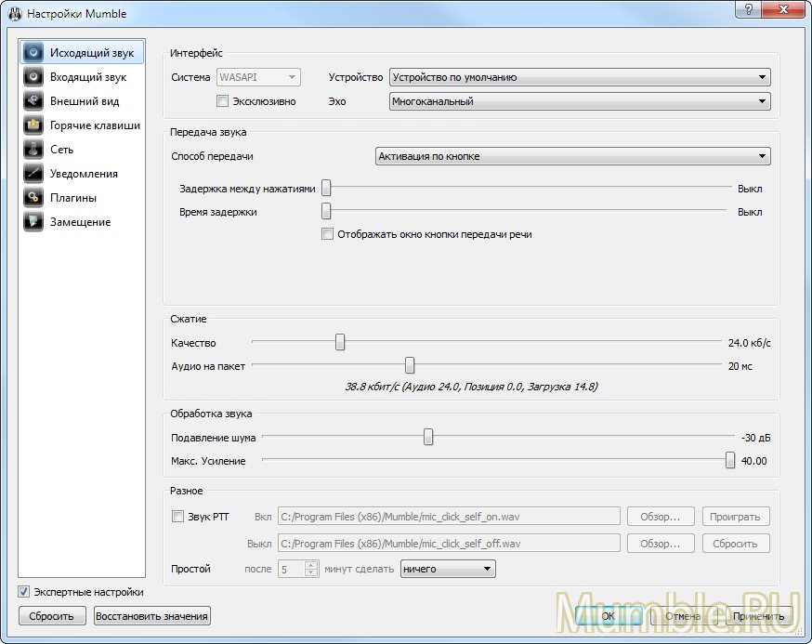Click the Сеть network icon

pos(33,150)
